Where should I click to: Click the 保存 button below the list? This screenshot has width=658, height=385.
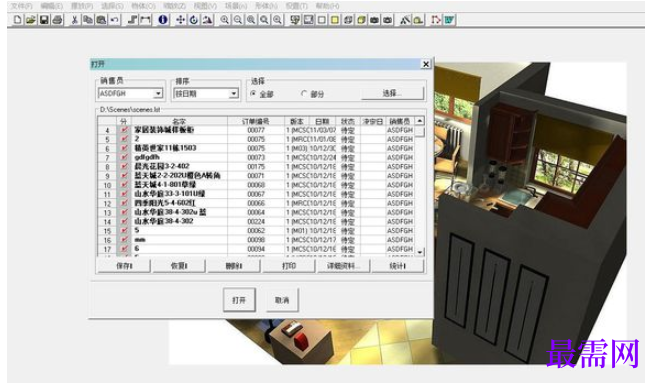coord(124,266)
